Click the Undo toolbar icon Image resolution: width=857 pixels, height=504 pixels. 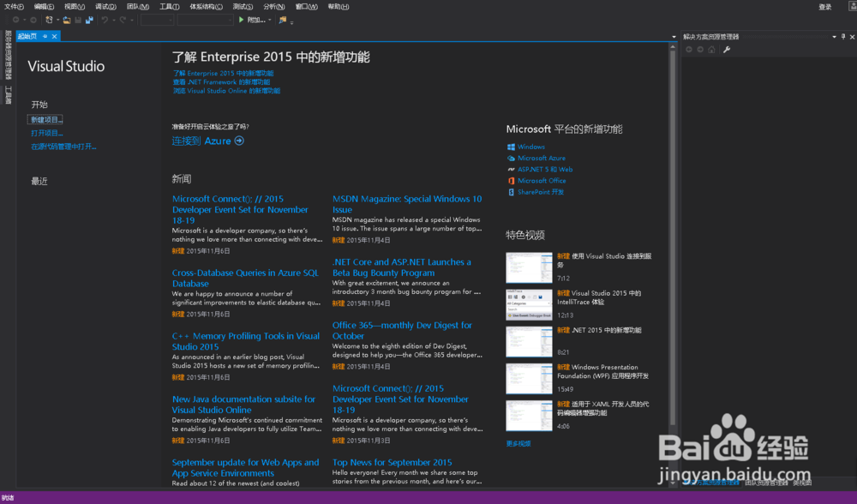(x=105, y=20)
